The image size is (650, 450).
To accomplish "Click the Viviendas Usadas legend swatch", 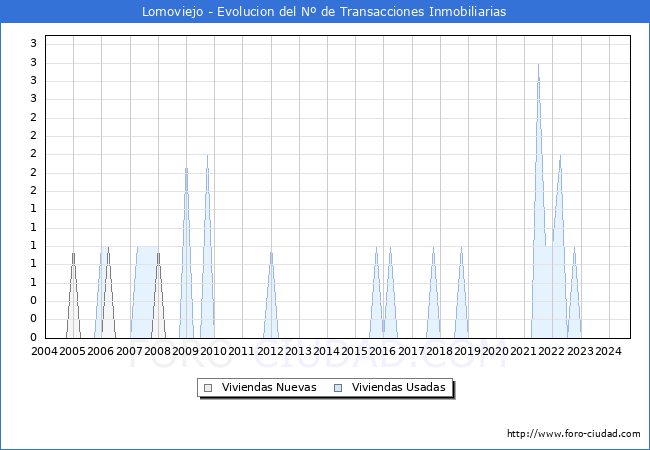I will [x=338, y=387].
